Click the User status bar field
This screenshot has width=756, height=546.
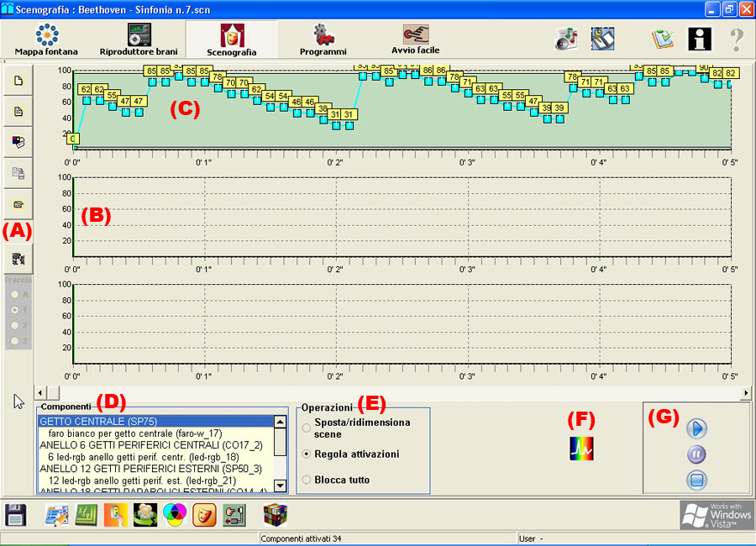636,538
